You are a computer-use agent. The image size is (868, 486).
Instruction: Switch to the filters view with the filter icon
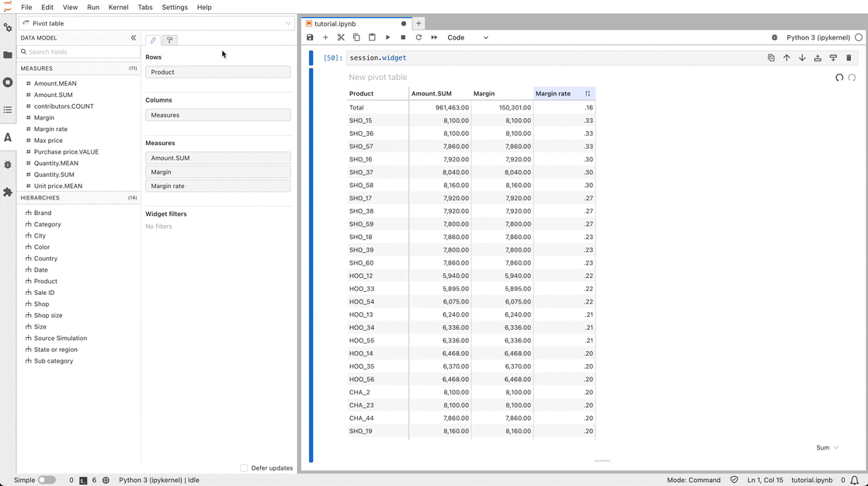169,40
